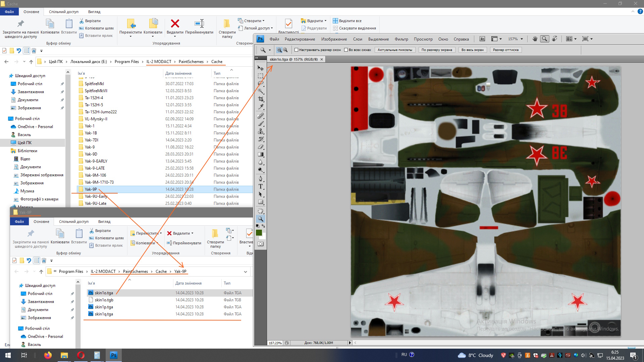Check the 'Во всех окнах' option
644x362 pixels.
[x=346, y=50]
